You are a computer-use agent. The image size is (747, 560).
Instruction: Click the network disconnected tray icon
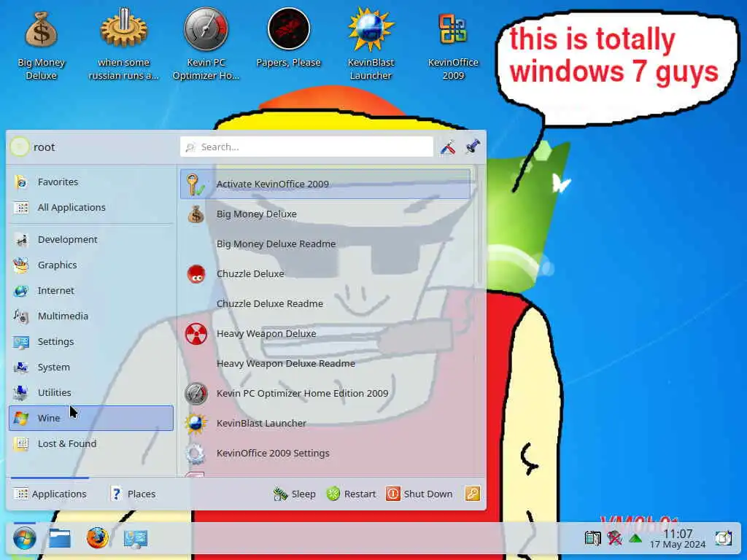614,538
